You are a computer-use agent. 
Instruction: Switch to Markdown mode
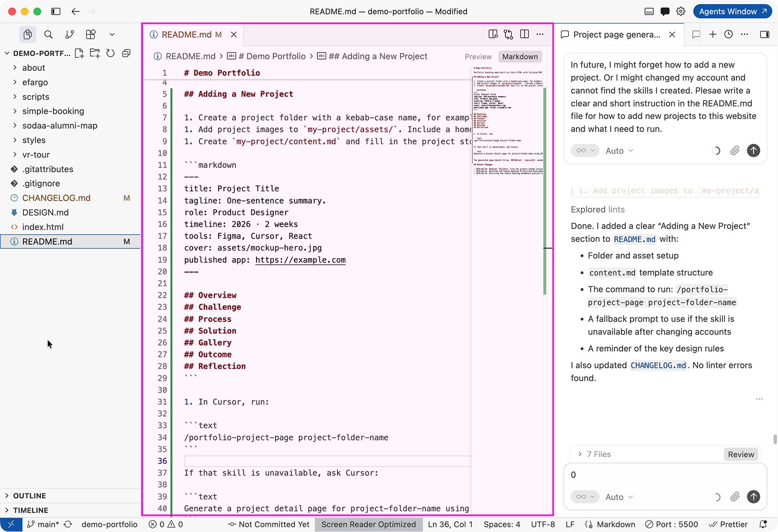(520, 57)
